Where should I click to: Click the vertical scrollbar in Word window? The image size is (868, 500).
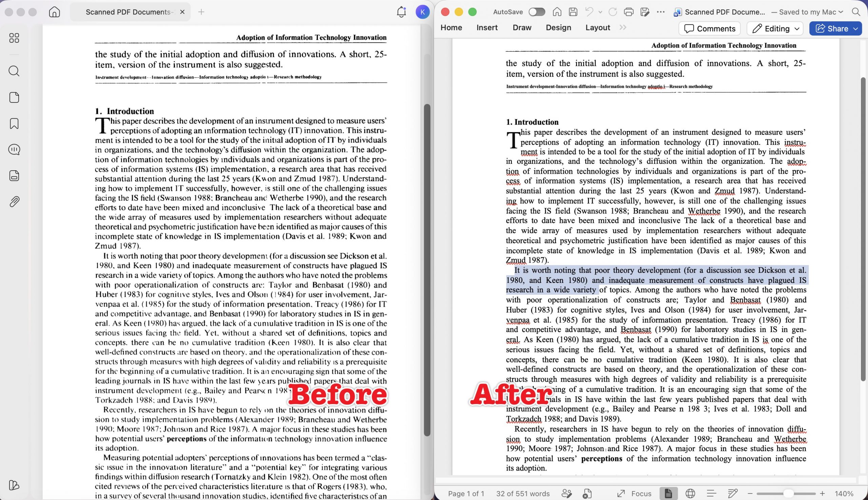tap(864, 229)
